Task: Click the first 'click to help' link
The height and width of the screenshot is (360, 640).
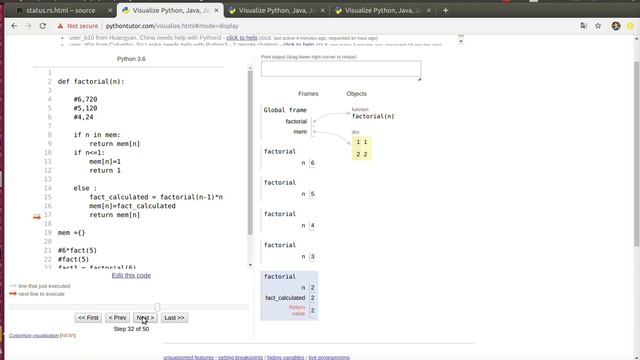Action: pyautogui.click(x=242, y=38)
